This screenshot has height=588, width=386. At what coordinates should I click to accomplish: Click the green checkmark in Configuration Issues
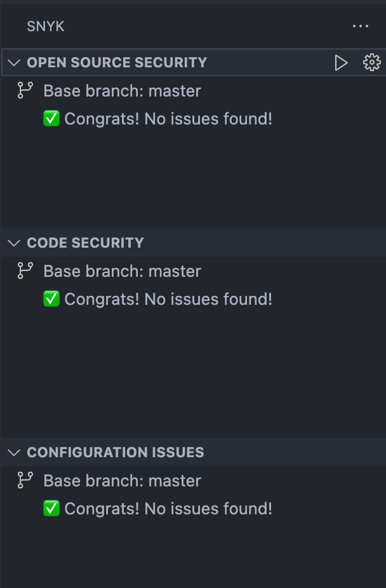[51, 509]
